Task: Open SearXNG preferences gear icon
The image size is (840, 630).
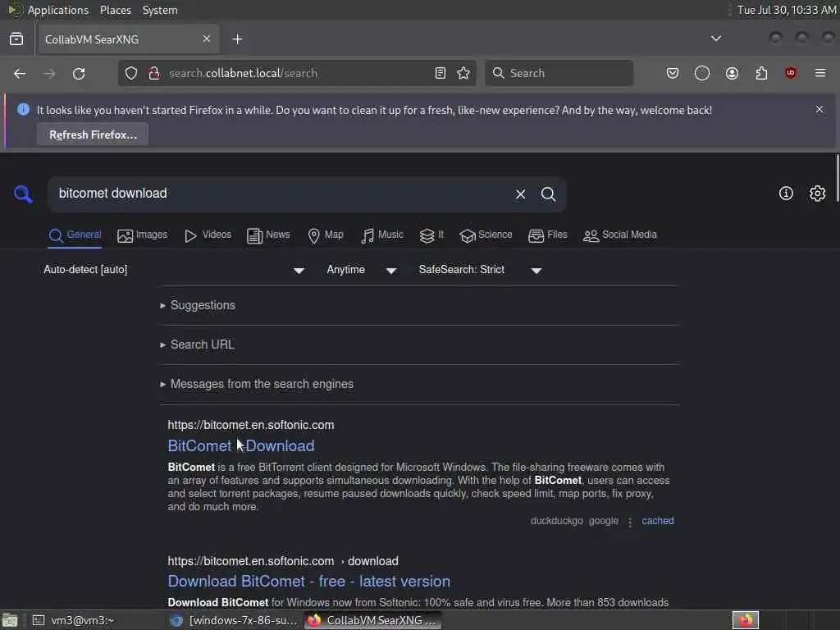Action: [818, 194]
